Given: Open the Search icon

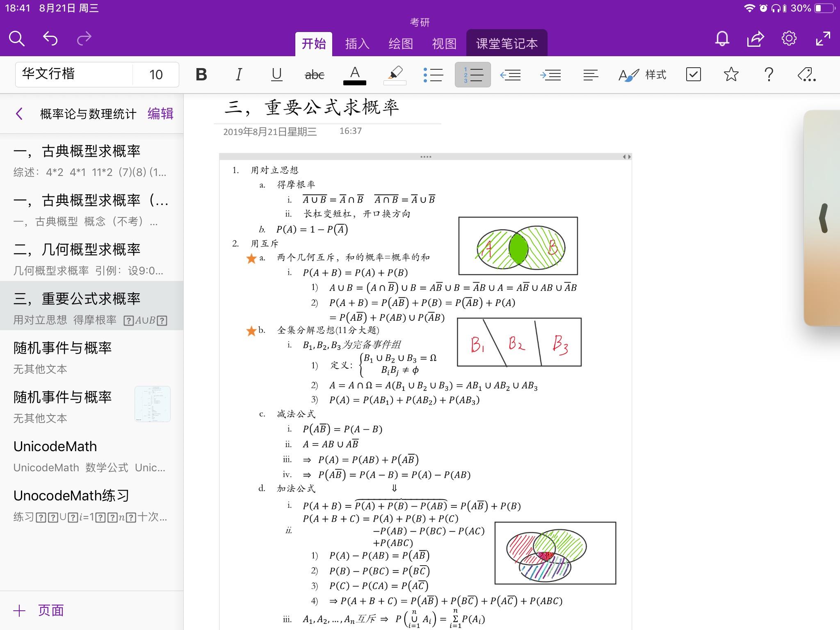Looking at the screenshot, I should coord(17,38).
